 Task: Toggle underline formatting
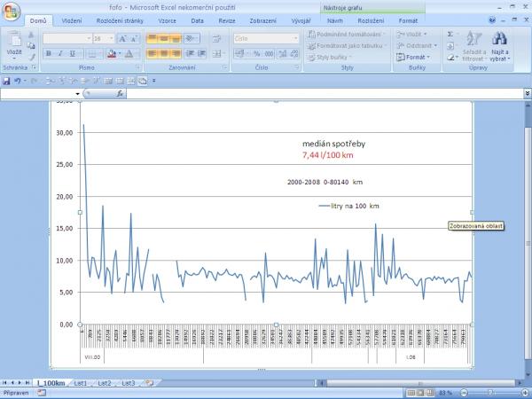[73, 53]
